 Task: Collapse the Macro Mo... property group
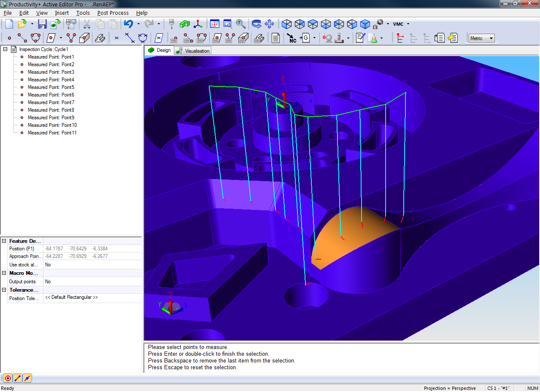click(4, 273)
